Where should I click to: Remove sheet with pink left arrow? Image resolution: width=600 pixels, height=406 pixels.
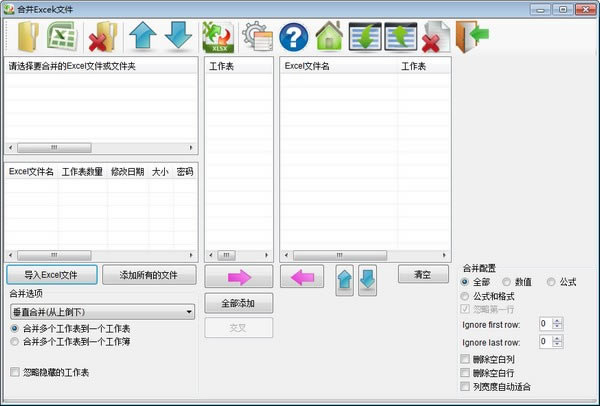pos(302,276)
